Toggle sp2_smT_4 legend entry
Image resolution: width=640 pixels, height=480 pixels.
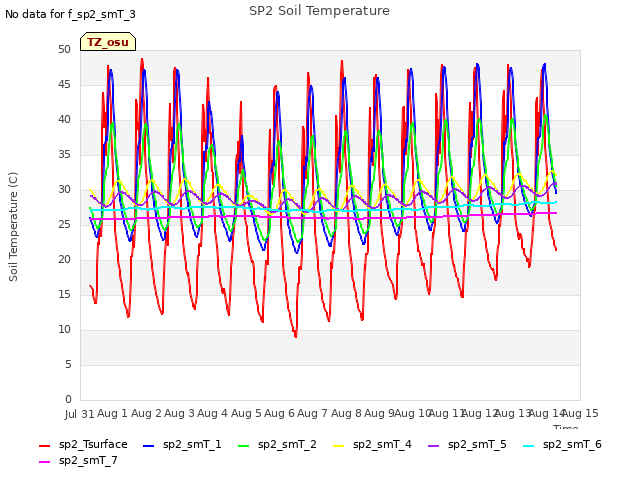(372, 444)
